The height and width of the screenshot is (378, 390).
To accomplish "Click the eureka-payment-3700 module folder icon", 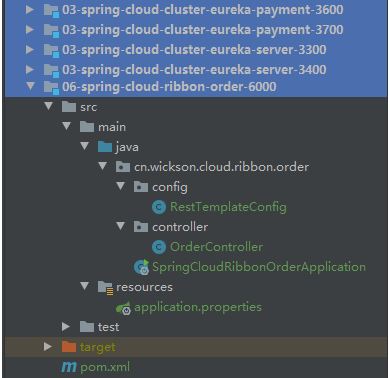I will tap(52, 30).
